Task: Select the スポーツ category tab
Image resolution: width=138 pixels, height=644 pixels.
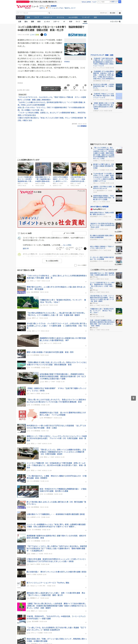Action: coord(56,21)
